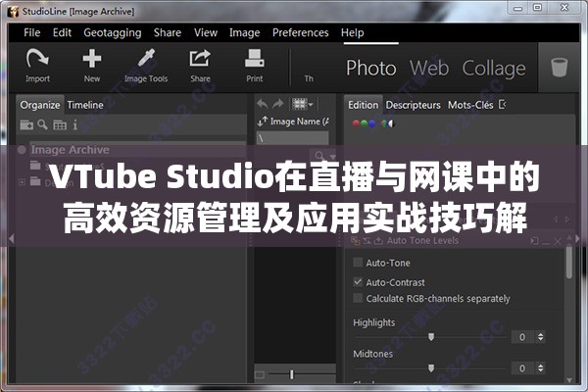Click the RGB color circles icon

[x=364, y=123]
